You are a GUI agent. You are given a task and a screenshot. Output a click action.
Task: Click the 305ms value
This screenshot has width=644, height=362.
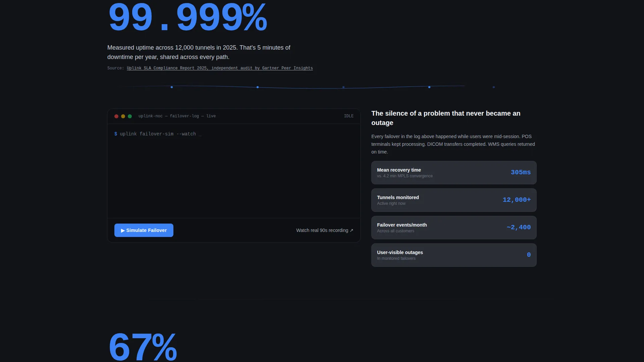tap(521, 172)
